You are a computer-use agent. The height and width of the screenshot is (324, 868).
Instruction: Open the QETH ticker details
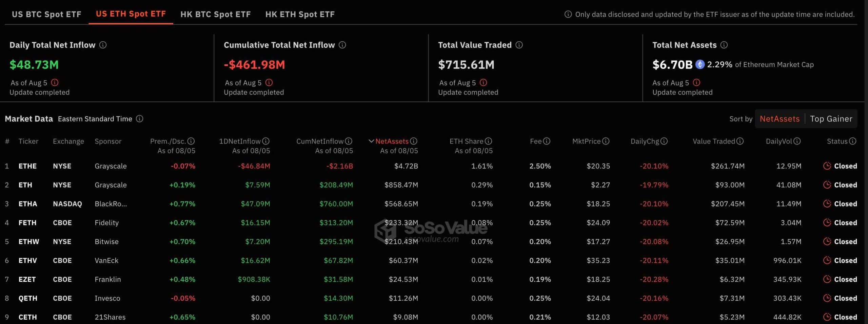point(28,298)
